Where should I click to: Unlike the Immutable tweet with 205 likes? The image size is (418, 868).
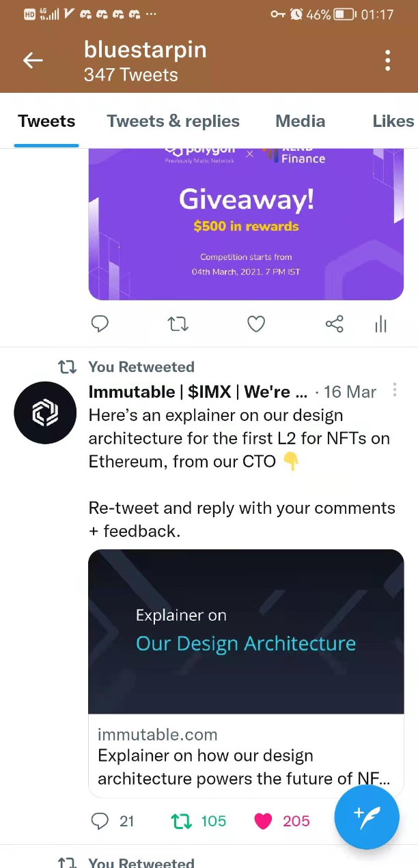coord(264,821)
